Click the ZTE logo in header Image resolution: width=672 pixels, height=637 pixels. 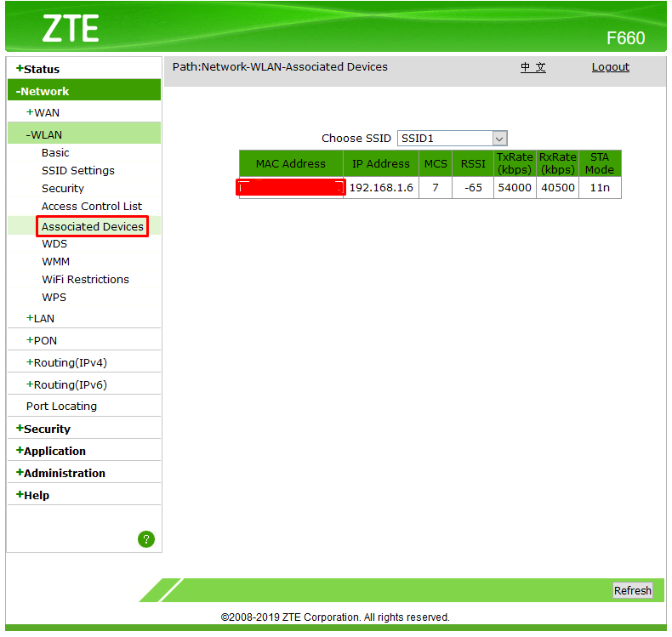(x=71, y=29)
